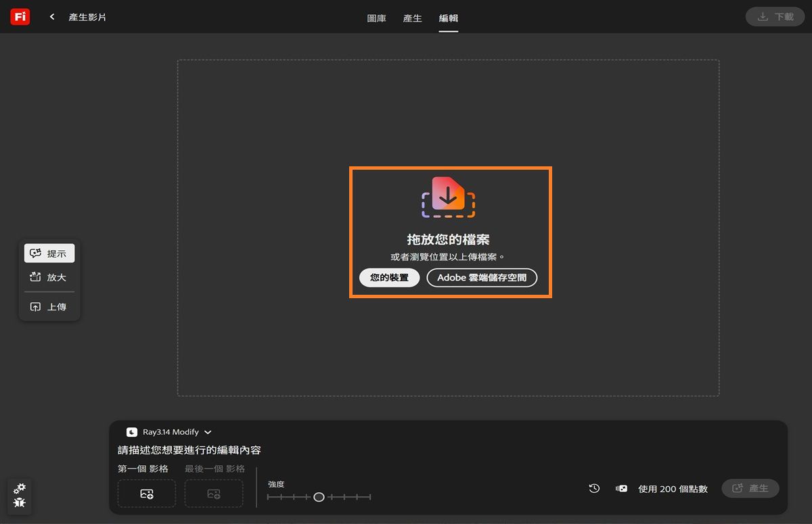Click the prompt field 請描述您想要進行的編輯內容
812x524 pixels.
click(x=237, y=450)
